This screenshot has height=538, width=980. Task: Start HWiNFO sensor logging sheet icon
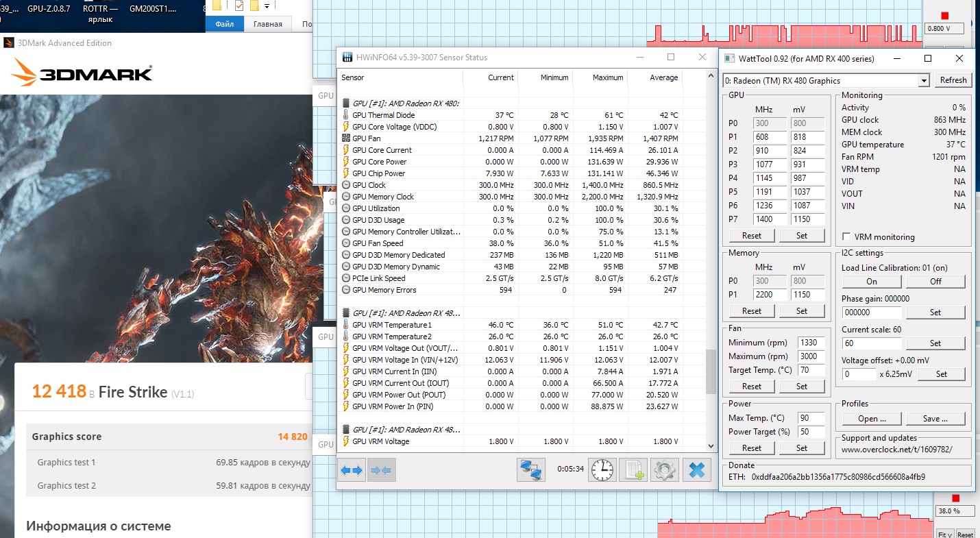coord(633,470)
